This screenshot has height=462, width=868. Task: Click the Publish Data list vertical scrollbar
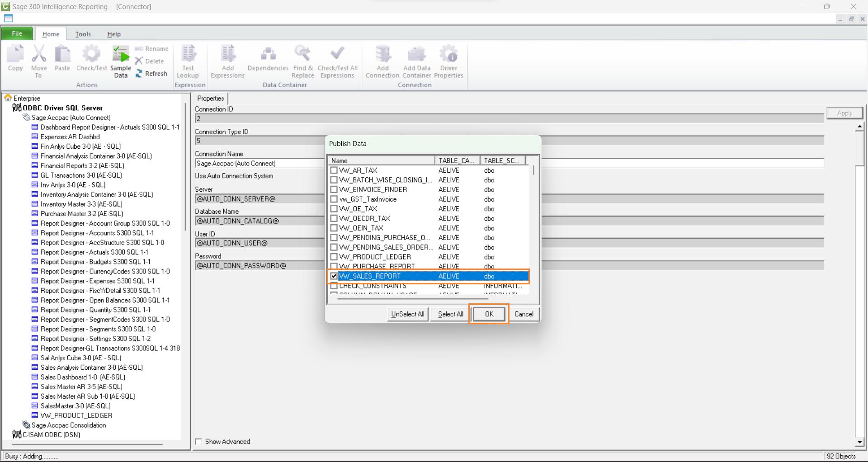coord(534,170)
